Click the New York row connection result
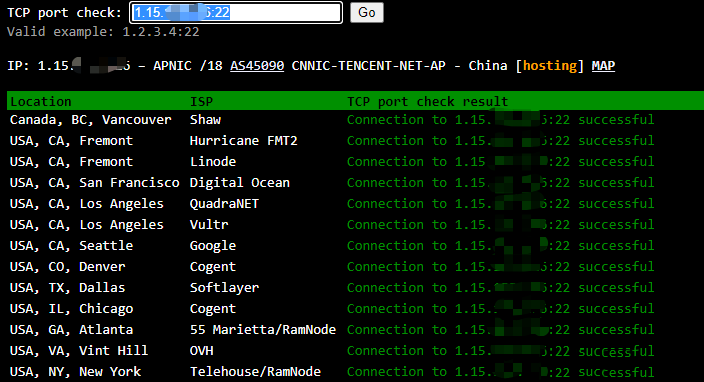The image size is (704, 382). click(x=501, y=372)
